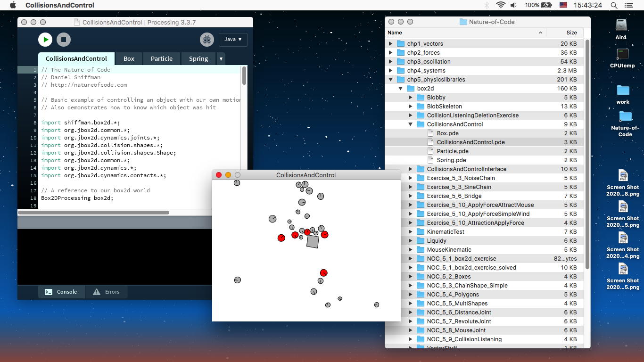Open the Bluetooth menu bar icon
The image size is (644, 362).
coord(487,5)
